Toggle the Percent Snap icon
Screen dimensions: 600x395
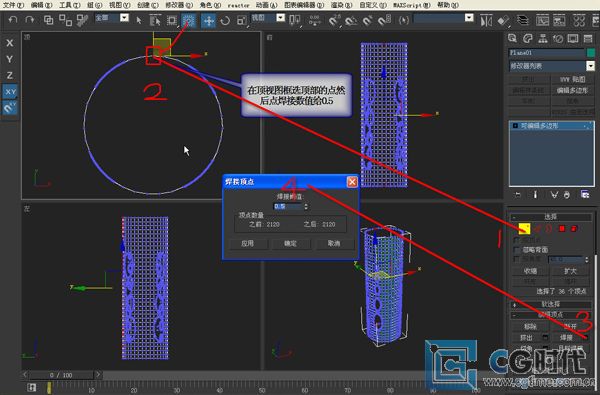click(x=367, y=20)
